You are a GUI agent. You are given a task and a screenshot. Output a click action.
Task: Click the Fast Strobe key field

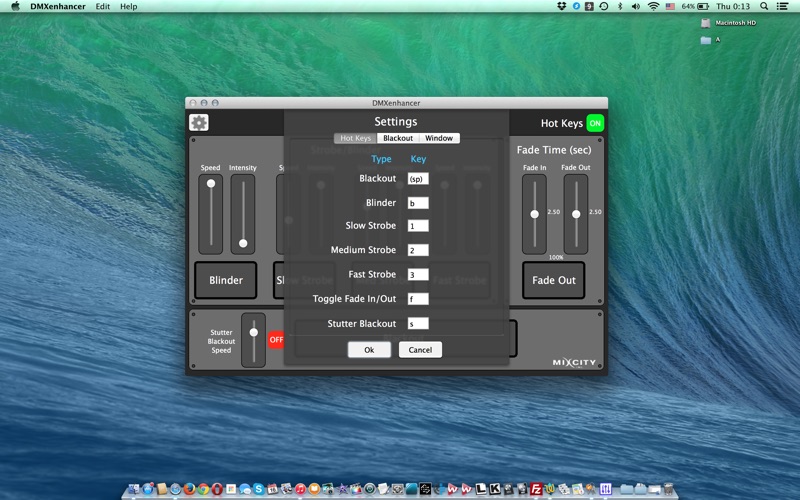coord(418,274)
